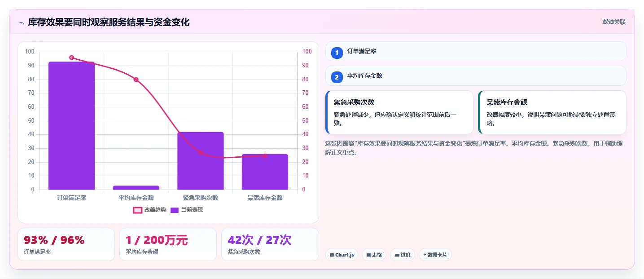
Task: Click the 42次 / 27次 stat card
Action: (270, 244)
